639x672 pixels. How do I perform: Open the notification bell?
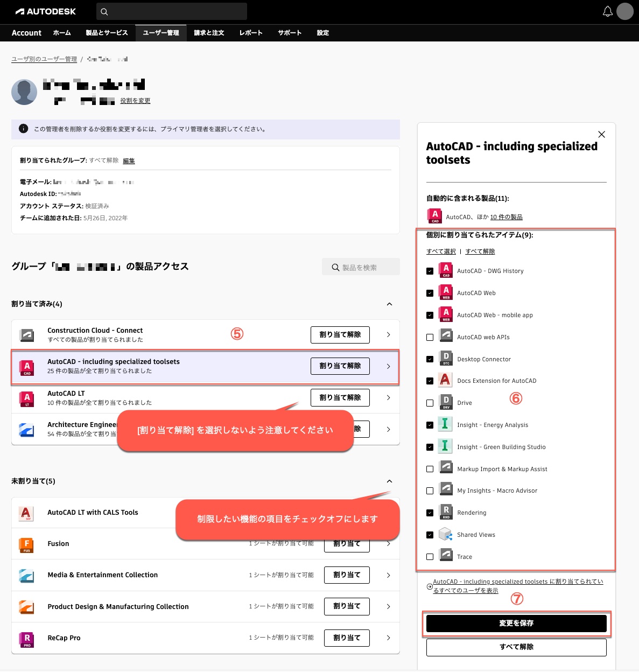point(608,11)
